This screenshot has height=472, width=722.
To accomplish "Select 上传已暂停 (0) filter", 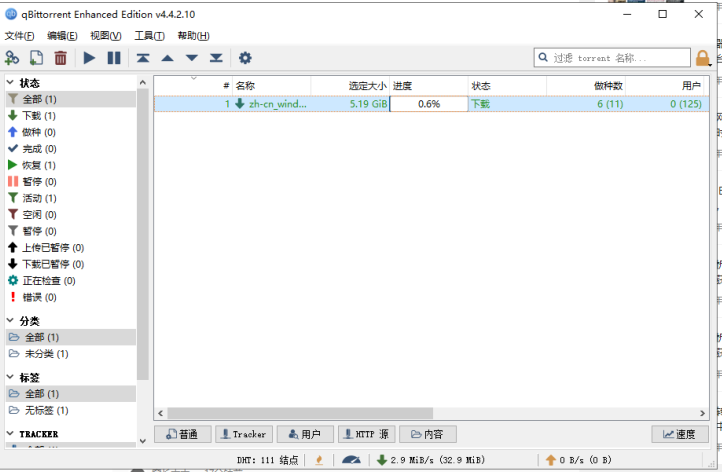I will (x=71, y=248).
